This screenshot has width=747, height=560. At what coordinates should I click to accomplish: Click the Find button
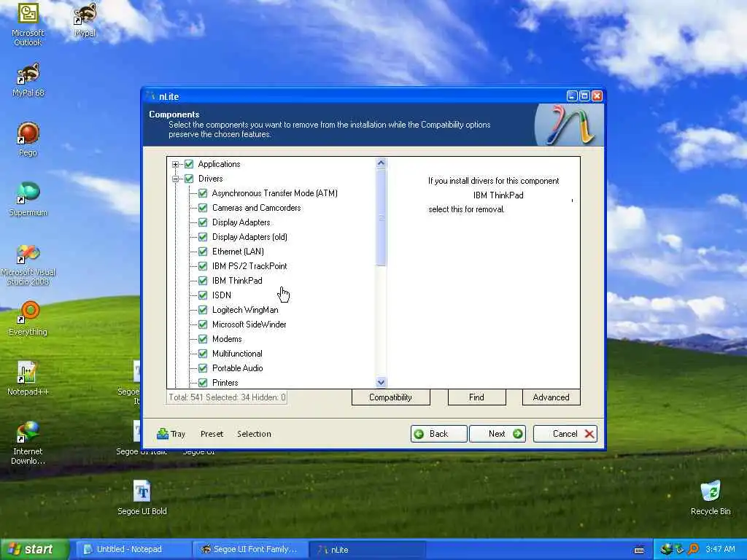(x=476, y=397)
